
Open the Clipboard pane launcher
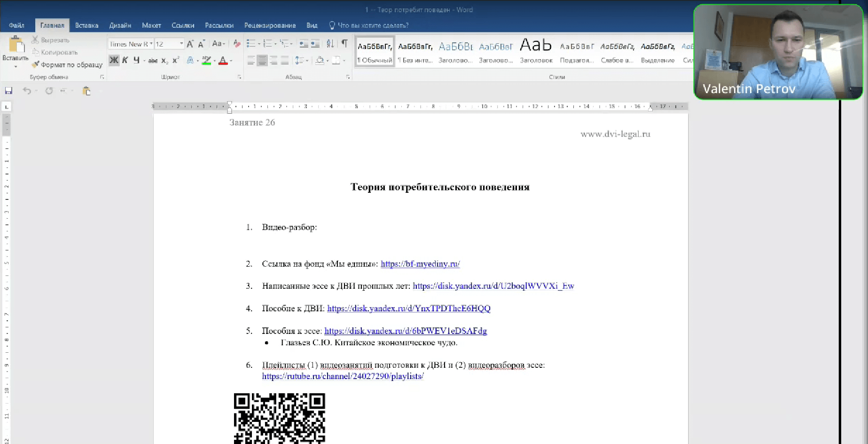click(x=102, y=77)
